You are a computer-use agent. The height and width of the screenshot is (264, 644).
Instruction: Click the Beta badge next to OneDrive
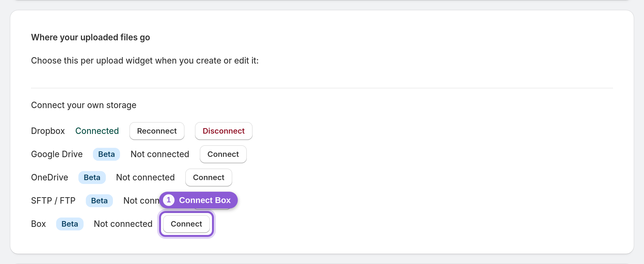[92, 178]
